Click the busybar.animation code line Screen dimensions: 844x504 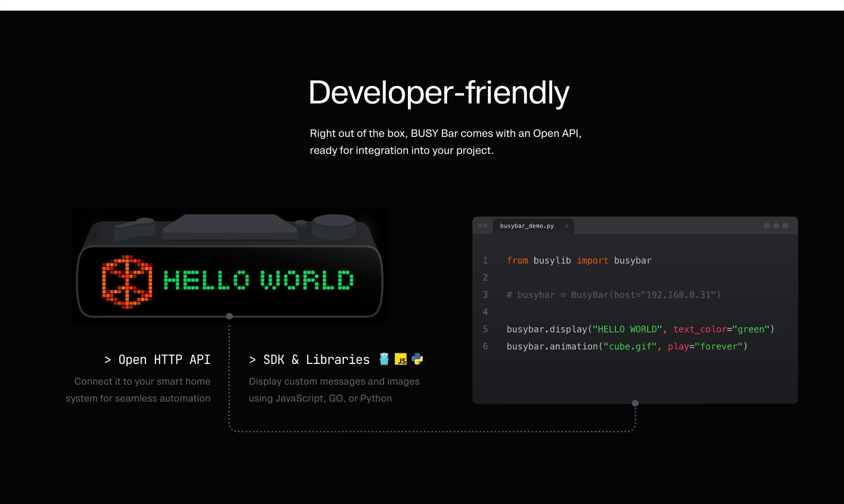pos(627,346)
